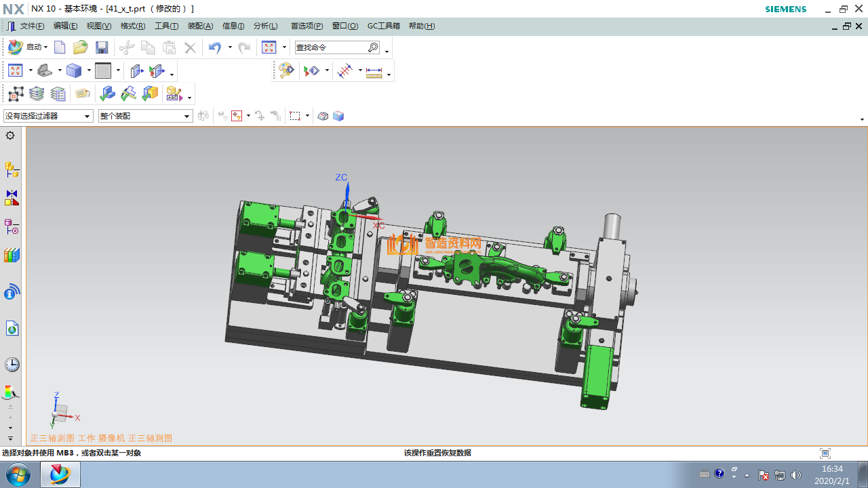The height and width of the screenshot is (488, 868).
Task: Click the Undo arrow icon
Action: pos(215,47)
